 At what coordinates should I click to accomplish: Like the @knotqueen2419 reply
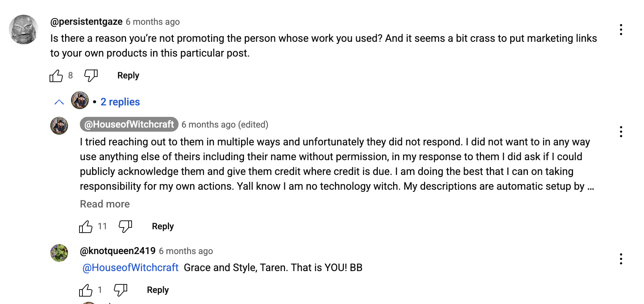click(86, 290)
